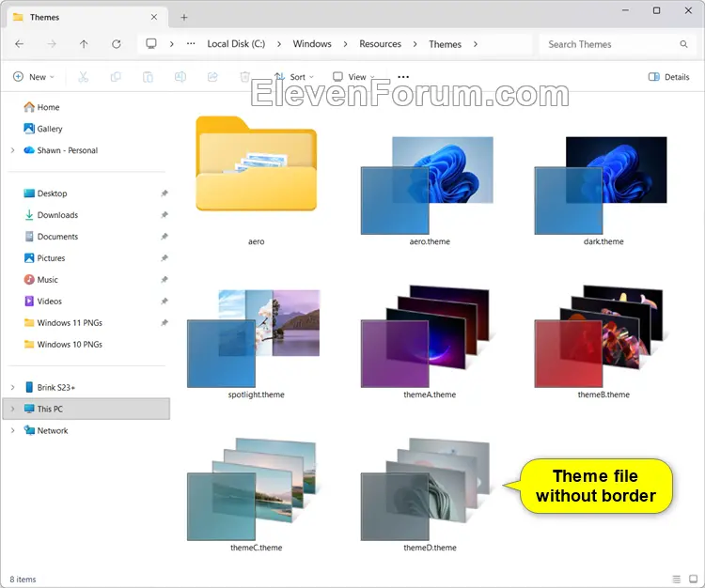Click the Paste clipboard icon

click(x=148, y=77)
